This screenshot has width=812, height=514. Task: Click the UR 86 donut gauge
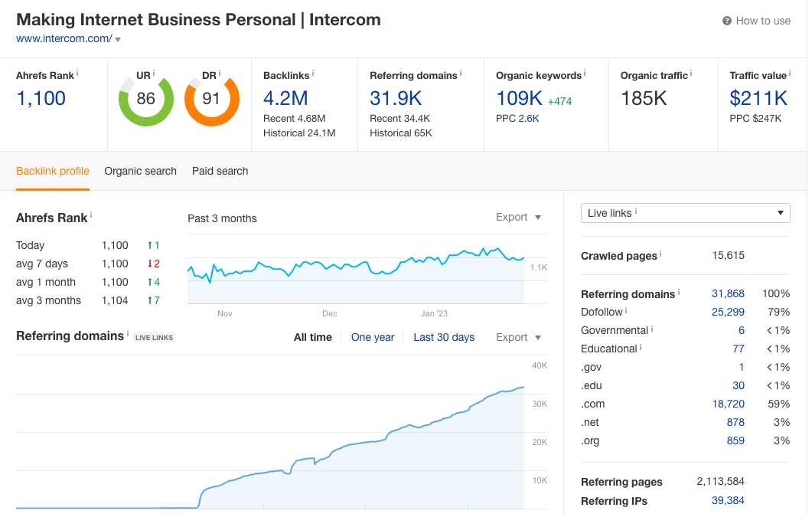(145, 99)
